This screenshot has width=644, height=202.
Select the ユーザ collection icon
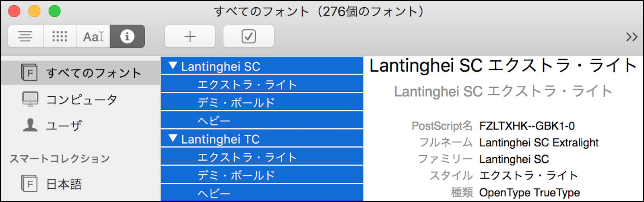(30, 125)
